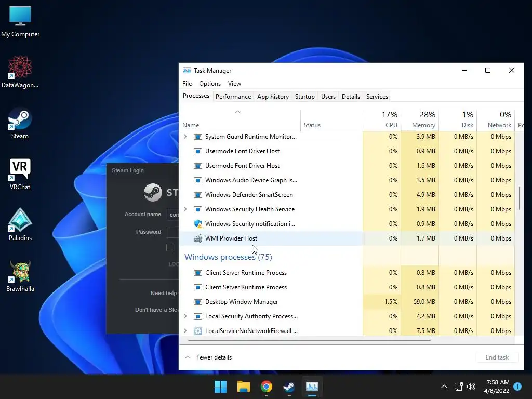
Task: Click the Steam logo in Steam Login window
Action: click(x=153, y=192)
